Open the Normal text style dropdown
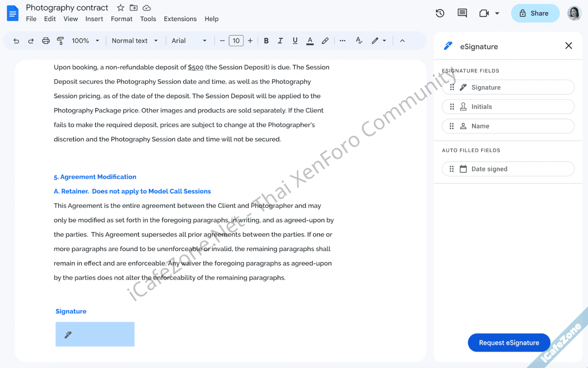Screen dimensions: 588x368 click(x=135, y=41)
